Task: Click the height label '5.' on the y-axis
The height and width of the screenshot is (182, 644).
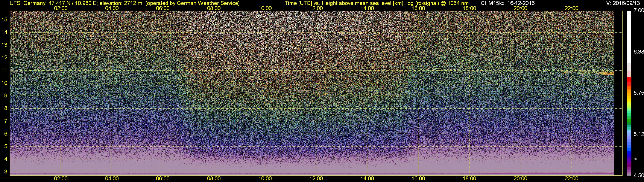Action: [6, 147]
